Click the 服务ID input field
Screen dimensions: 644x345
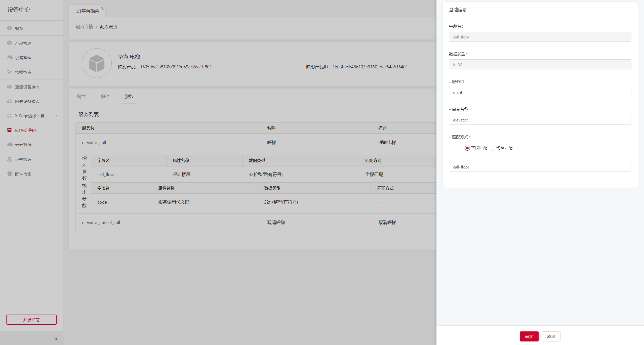(540, 92)
